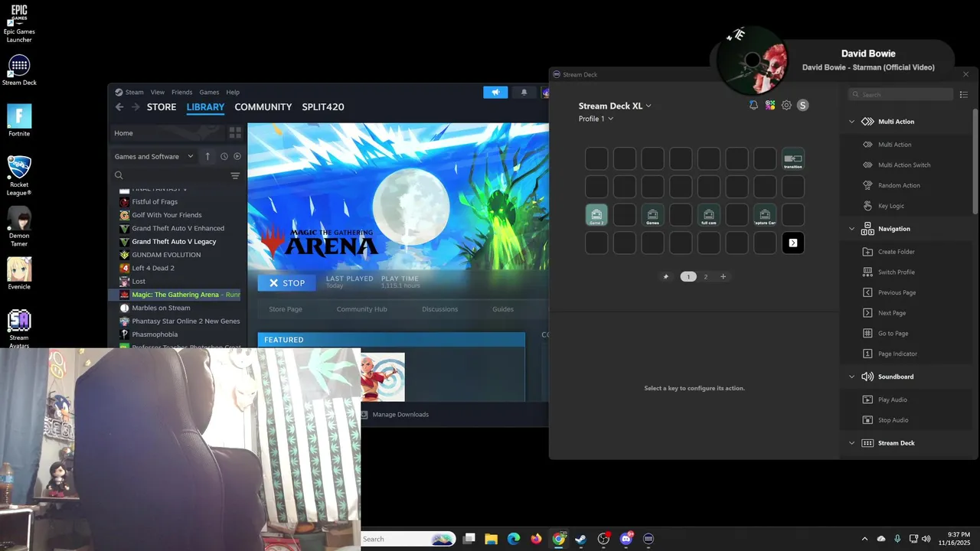The width and height of the screenshot is (980, 551).
Task: Open the colorful Marketplace icon in Stream Deck
Action: click(x=770, y=106)
